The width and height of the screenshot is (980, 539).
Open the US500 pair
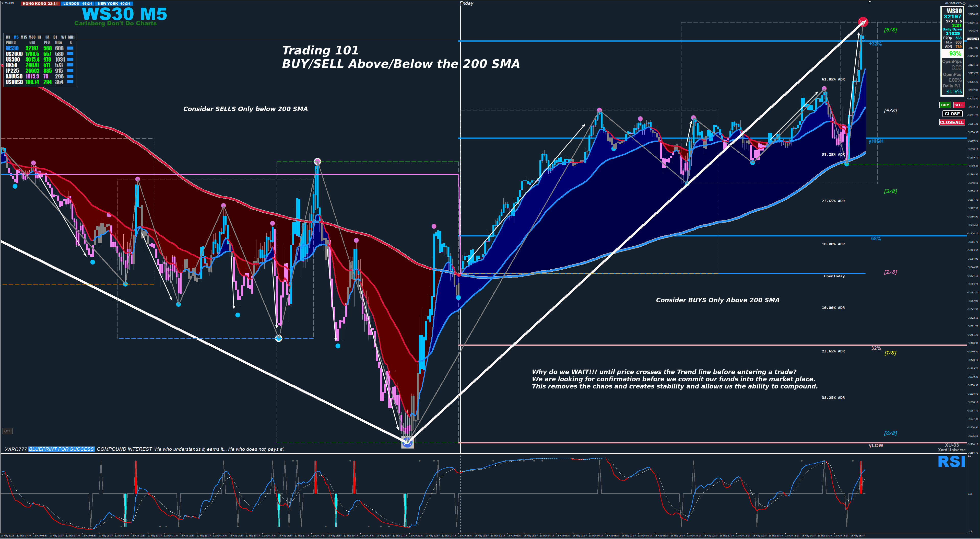coord(13,60)
